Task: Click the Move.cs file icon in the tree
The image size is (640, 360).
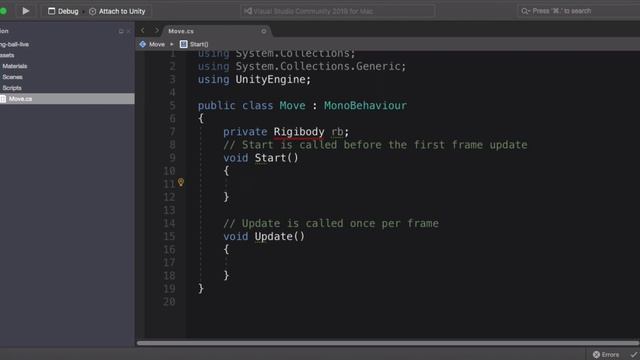Action: coord(3,99)
